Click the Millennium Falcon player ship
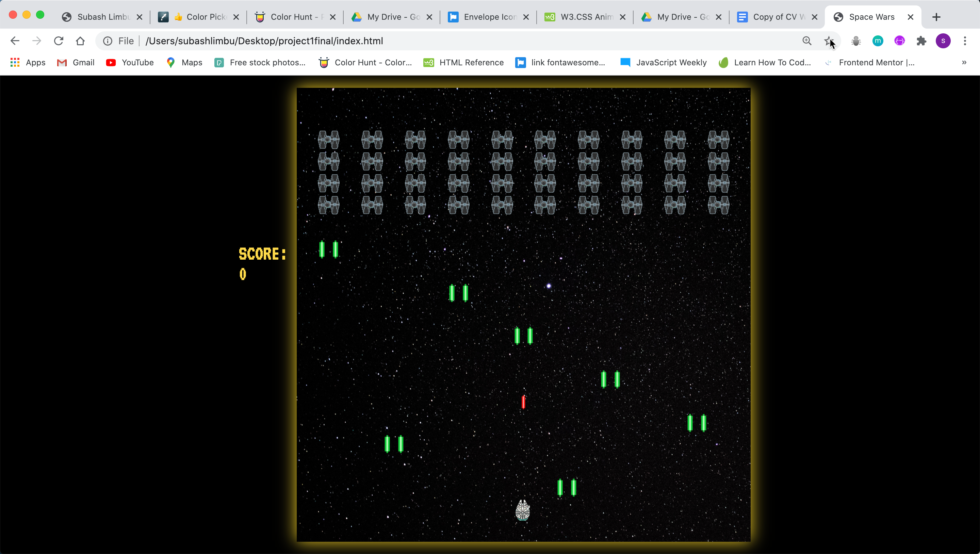The width and height of the screenshot is (980, 554). point(523,510)
